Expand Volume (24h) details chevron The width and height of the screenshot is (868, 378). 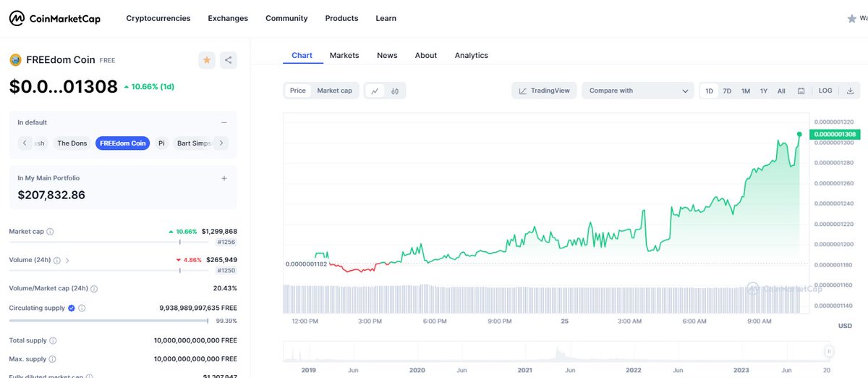pyautogui.click(x=67, y=260)
